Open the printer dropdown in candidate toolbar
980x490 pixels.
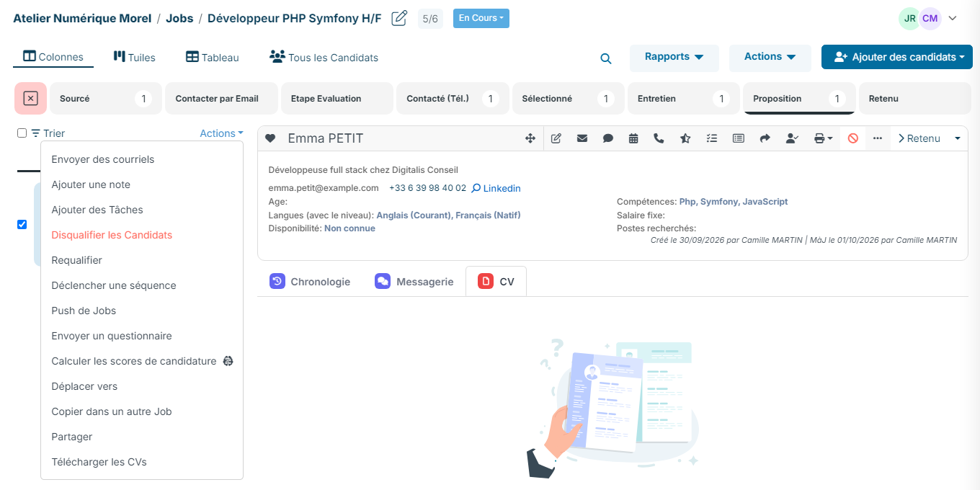pyautogui.click(x=823, y=138)
